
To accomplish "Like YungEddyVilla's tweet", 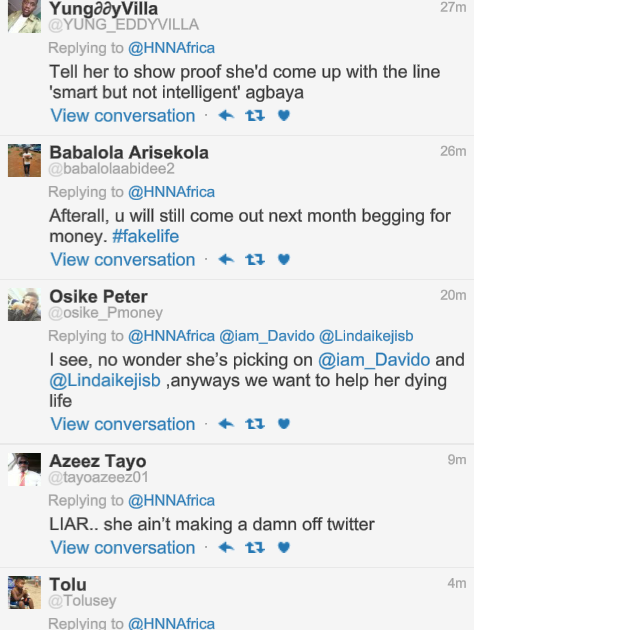I will 284,116.
